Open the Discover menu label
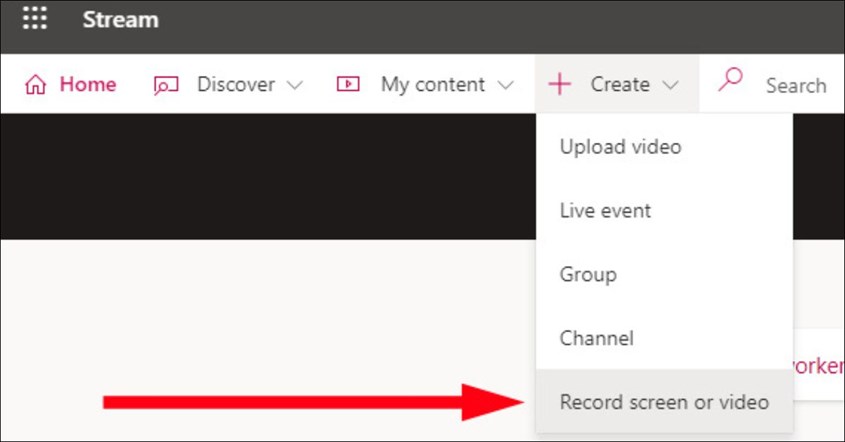Screen dimensions: 845x442 pos(236,84)
